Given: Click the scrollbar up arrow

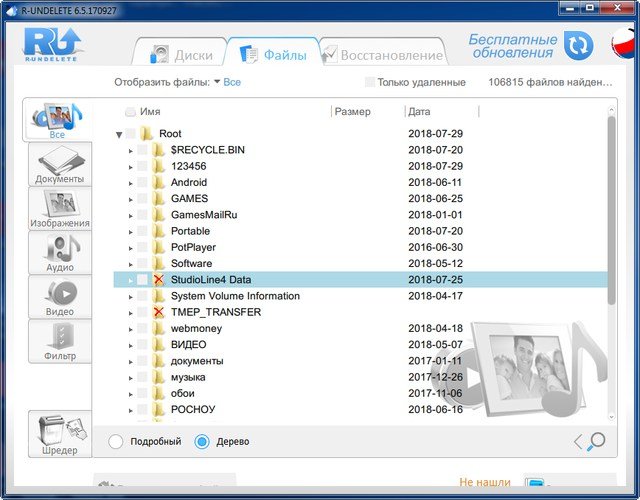Looking at the screenshot, I should coord(611,110).
